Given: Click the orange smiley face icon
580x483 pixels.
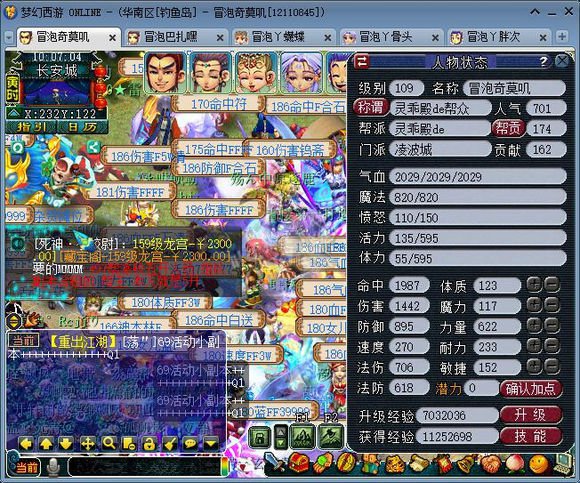Looking at the screenshot, I should (x=539, y=465).
